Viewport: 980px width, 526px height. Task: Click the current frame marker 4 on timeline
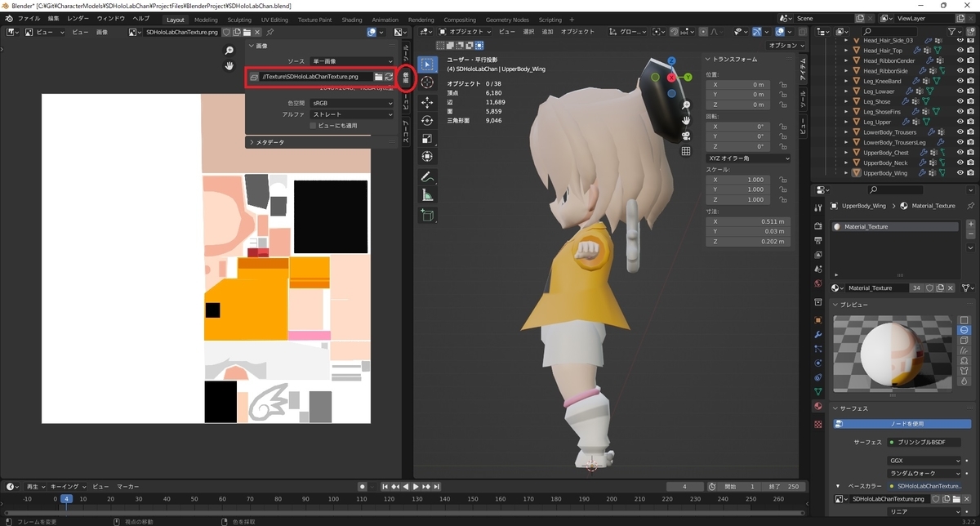[67, 498]
